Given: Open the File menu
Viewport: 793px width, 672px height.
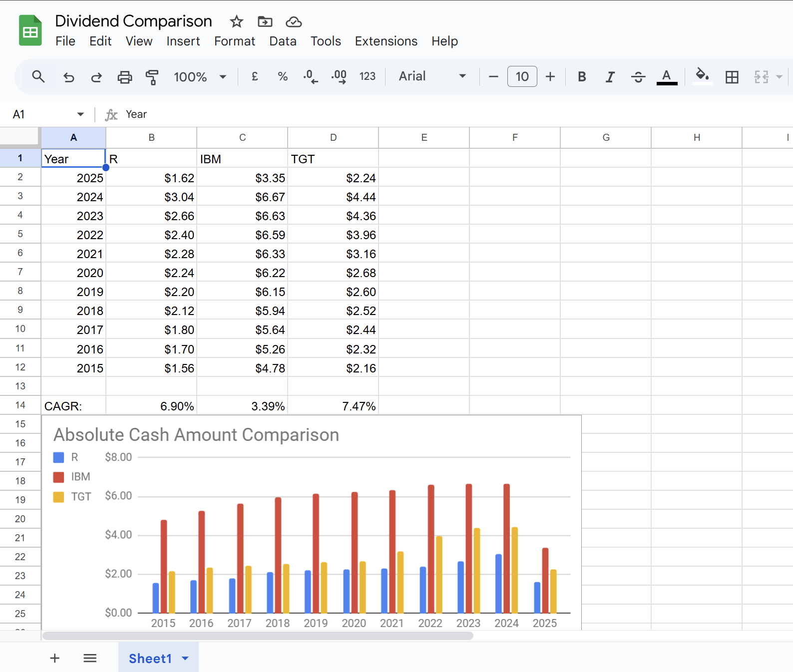Looking at the screenshot, I should click(x=65, y=41).
